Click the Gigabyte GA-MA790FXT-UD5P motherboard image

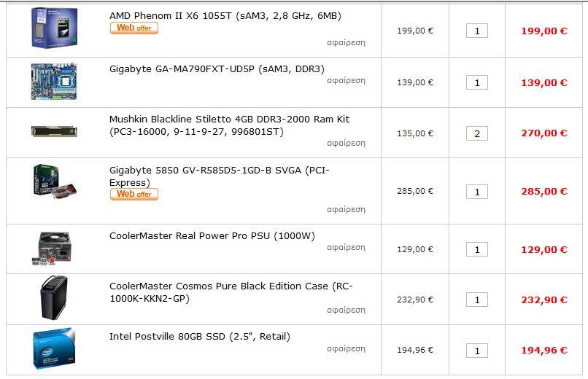click(53, 81)
